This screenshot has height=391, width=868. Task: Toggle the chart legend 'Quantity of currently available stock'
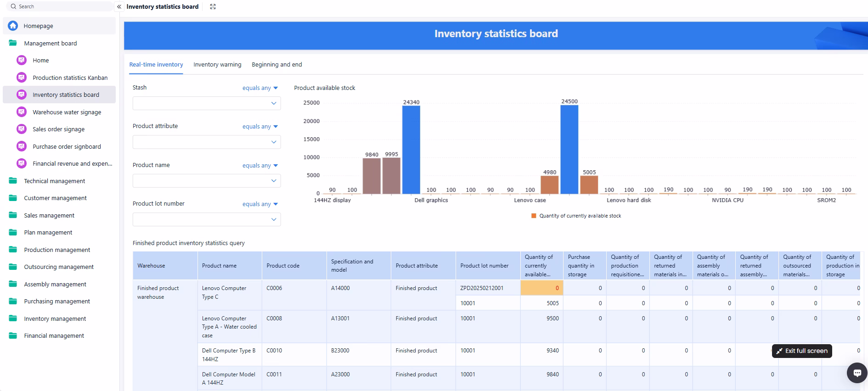(x=576, y=216)
